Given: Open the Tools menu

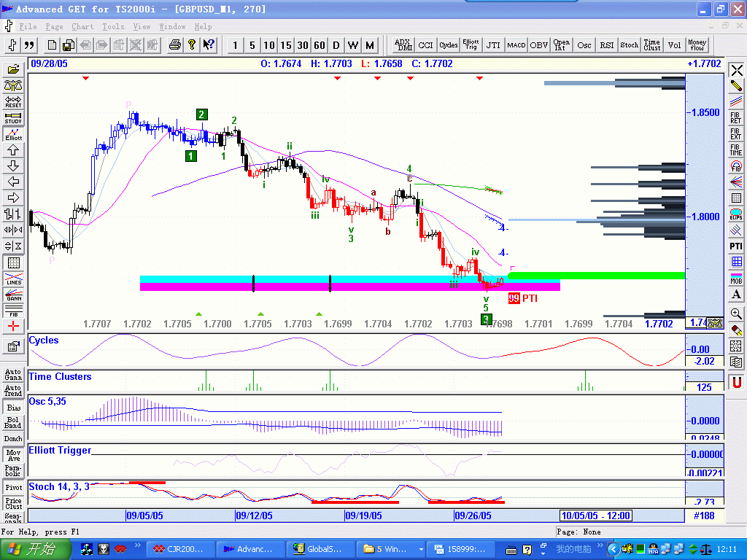Looking at the screenshot, I should click(113, 27).
